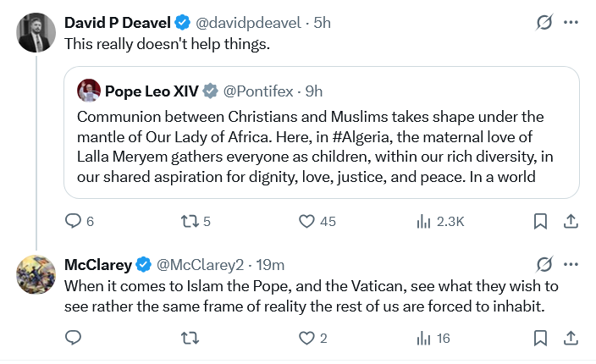Screen dimensions: 596x364
Task: Like McClarey's reply
Action: [307, 338]
